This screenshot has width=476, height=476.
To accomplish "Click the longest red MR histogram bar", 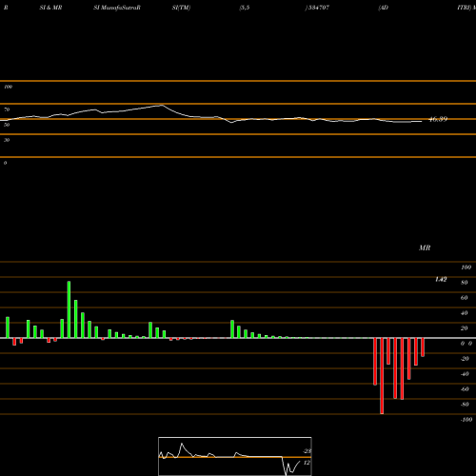I will (x=382, y=376).
